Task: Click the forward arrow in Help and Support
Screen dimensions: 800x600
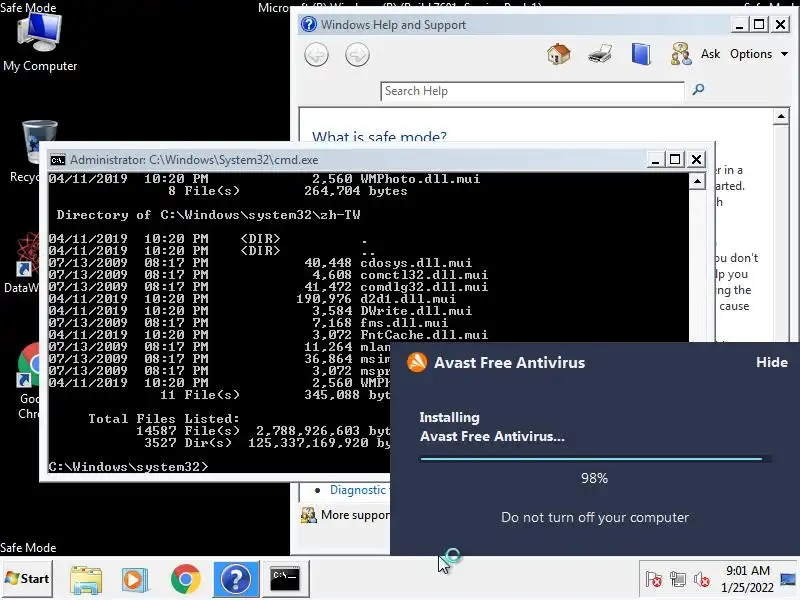Action: coord(357,55)
